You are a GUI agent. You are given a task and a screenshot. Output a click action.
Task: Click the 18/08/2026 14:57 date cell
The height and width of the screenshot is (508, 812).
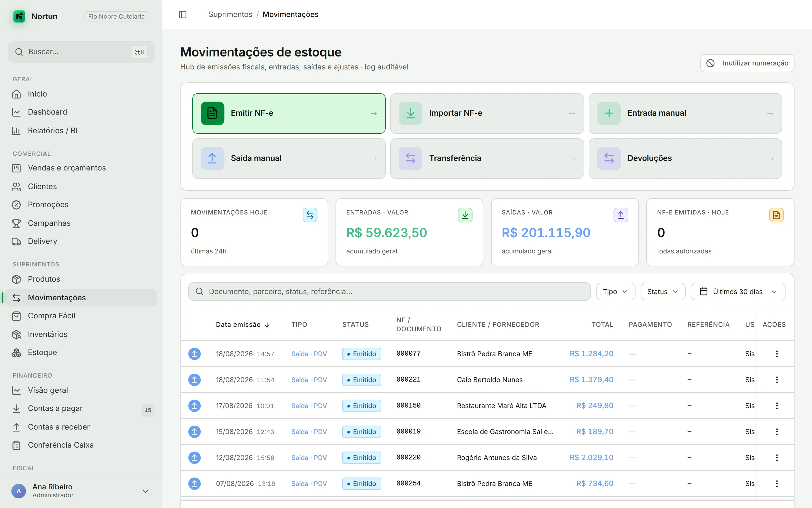point(245,353)
